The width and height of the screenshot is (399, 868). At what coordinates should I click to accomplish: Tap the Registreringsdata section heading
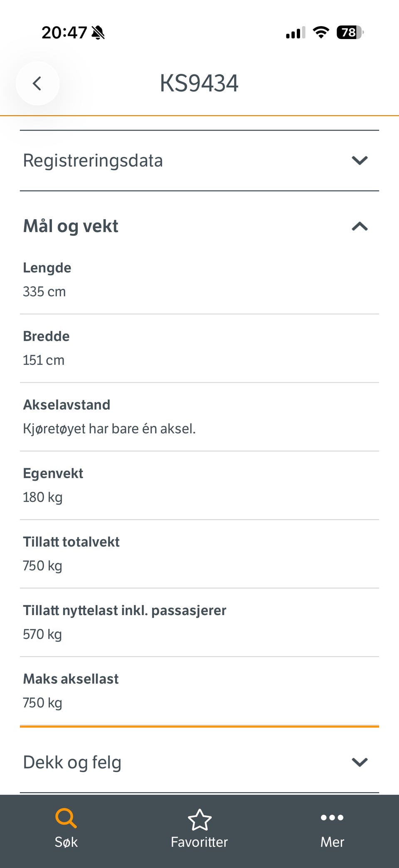[x=93, y=161]
